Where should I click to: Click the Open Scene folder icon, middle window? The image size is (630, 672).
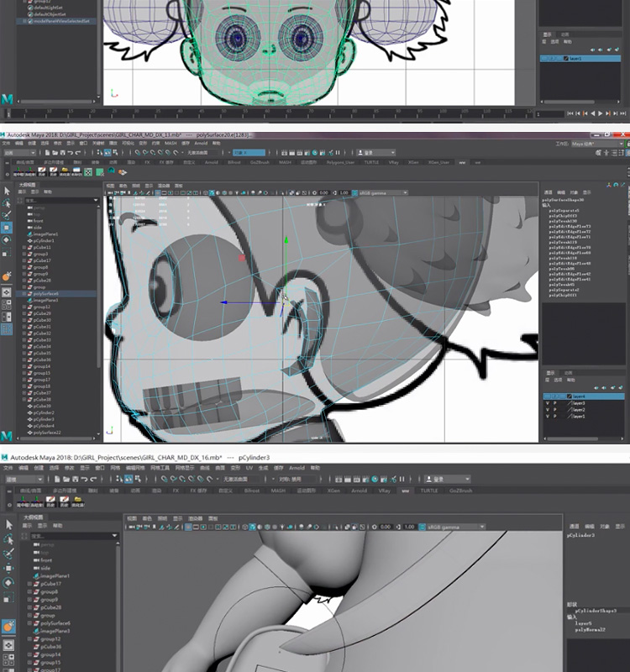[55, 153]
